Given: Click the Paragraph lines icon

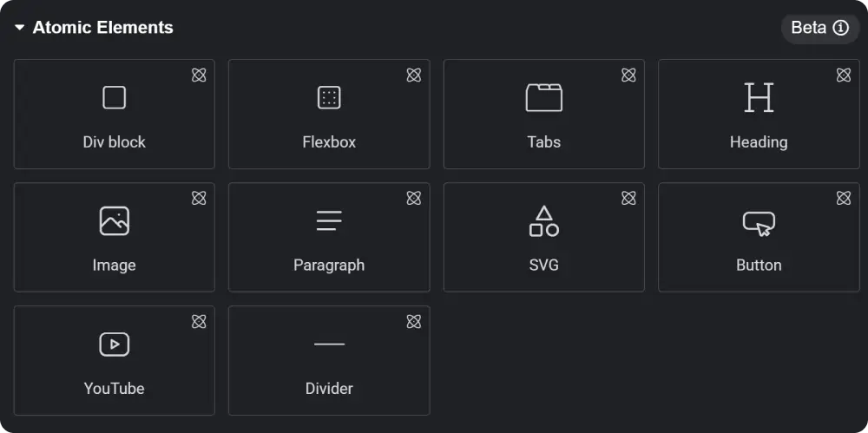Looking at the screenshot, I should [x=329, y=220].
